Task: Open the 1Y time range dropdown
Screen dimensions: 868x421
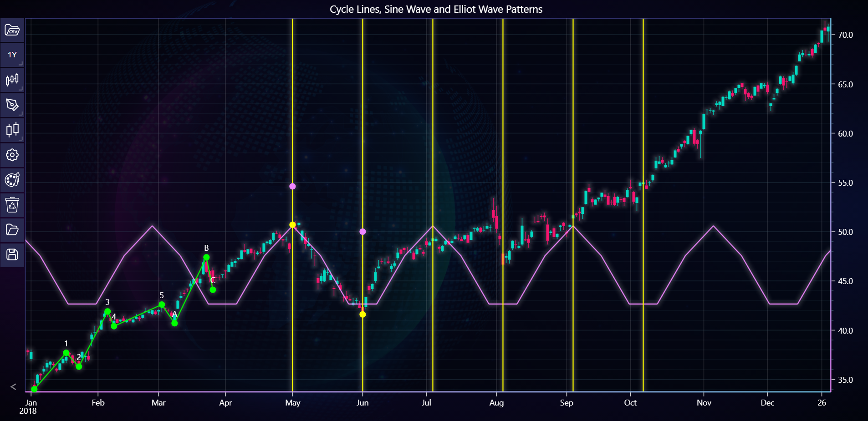Action: coord(12,55)
